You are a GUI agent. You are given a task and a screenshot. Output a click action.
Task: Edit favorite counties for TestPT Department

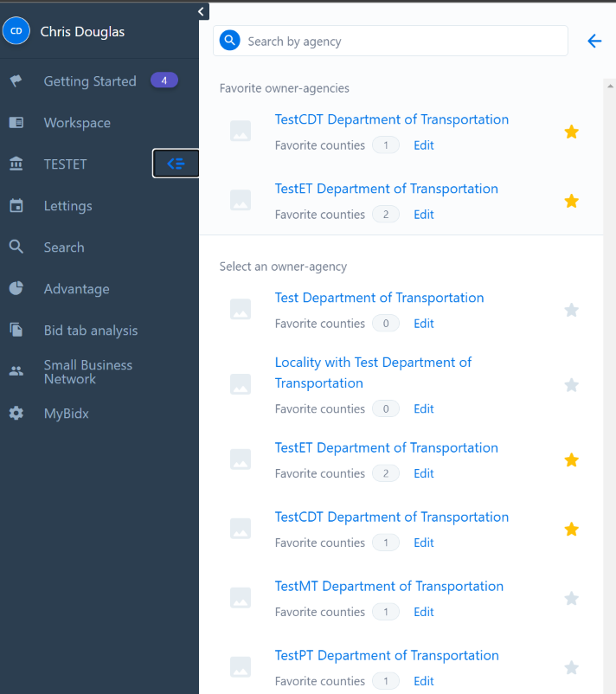pyautogui.click(x=423, y=681)
